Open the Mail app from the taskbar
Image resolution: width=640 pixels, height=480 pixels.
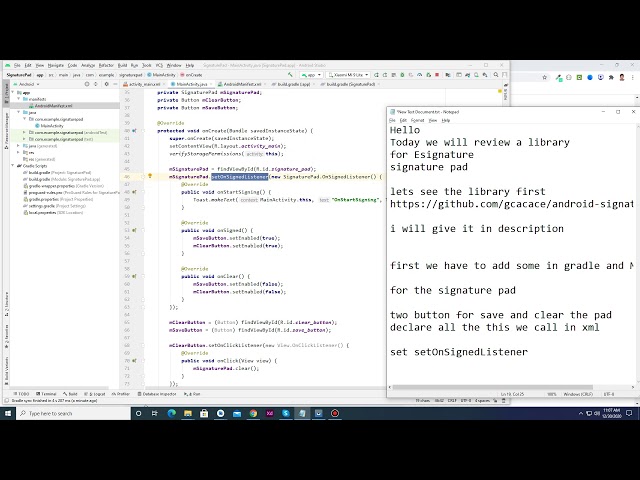point(237,413)
